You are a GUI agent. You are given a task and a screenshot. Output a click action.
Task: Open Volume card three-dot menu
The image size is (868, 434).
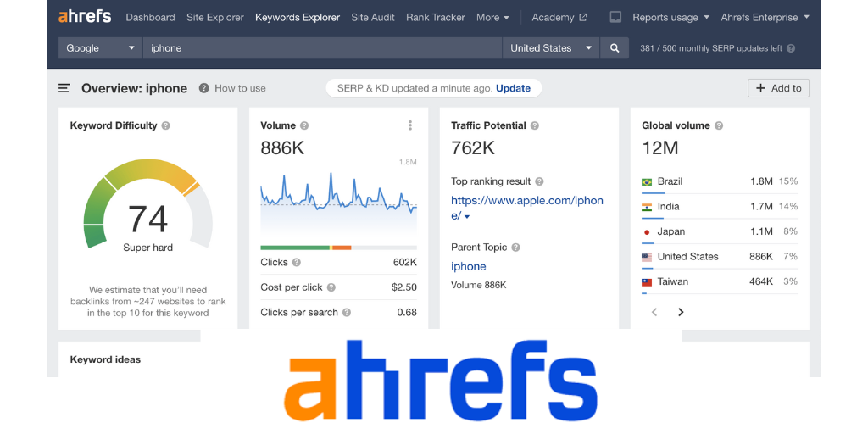410,125
